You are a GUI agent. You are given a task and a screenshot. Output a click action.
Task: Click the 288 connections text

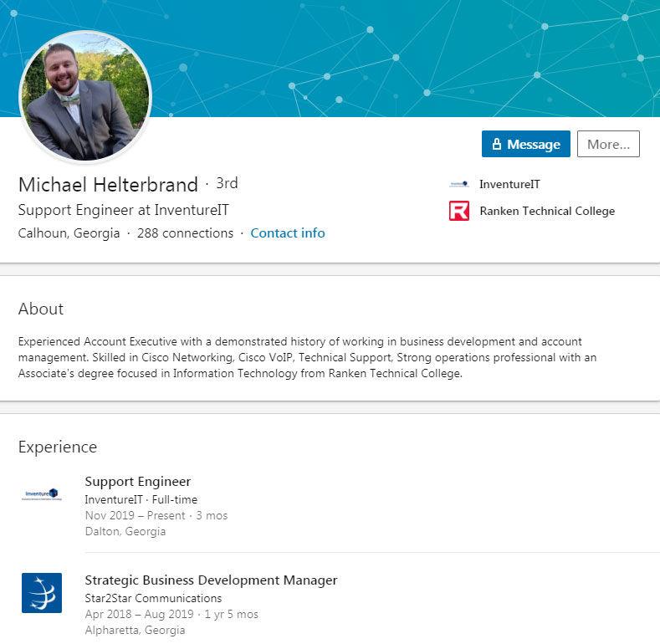click(x=185, y=233)
